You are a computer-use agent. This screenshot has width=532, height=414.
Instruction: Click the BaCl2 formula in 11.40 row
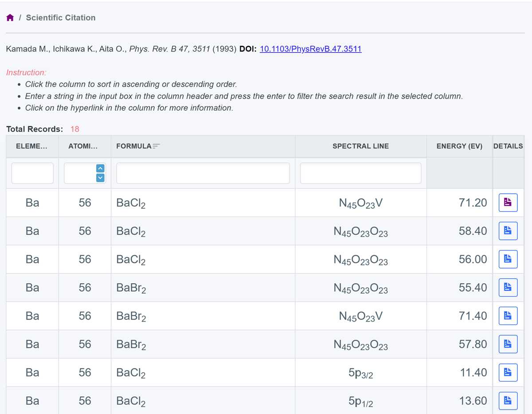coord(131,373)
